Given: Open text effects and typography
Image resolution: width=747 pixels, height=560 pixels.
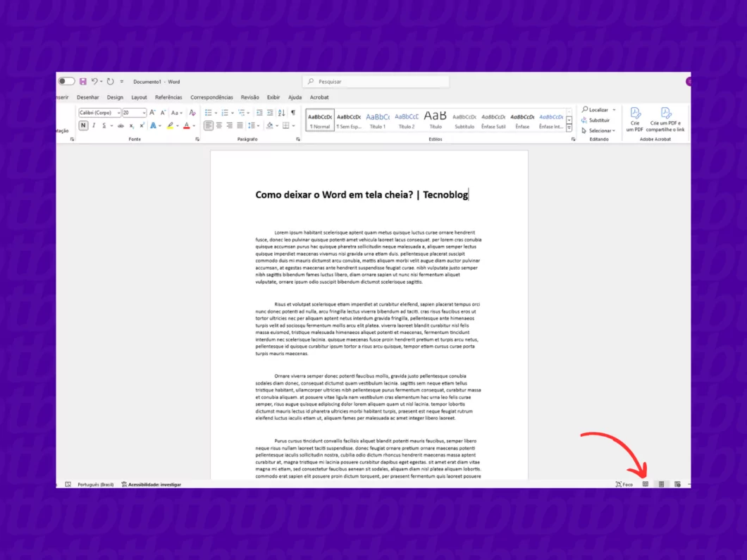Looking at the screenshot, I should pos(154,125).
